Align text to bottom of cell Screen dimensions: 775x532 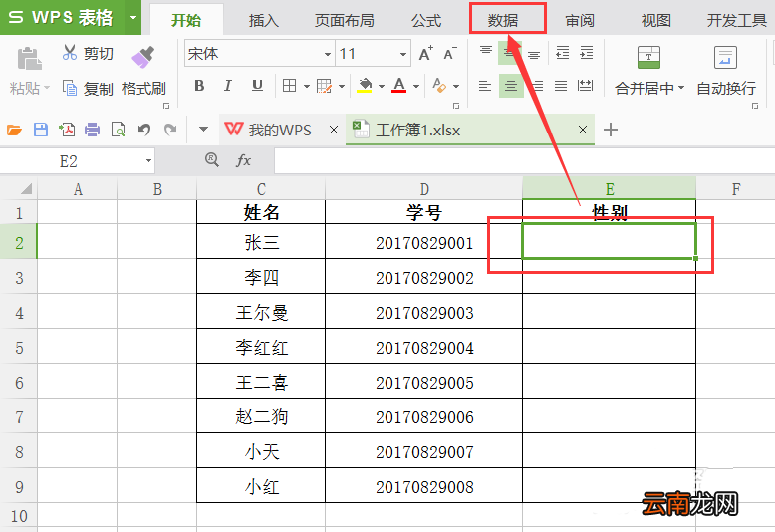(x=534, y=55)
